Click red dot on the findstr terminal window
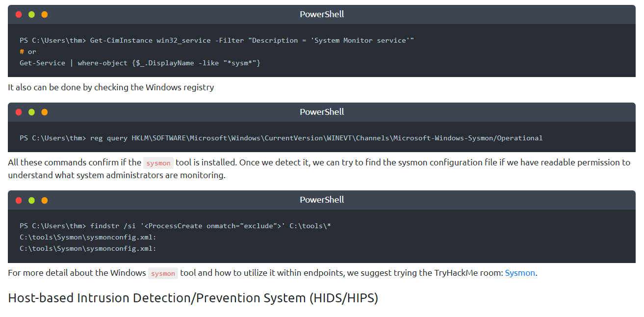 point(19,200)
